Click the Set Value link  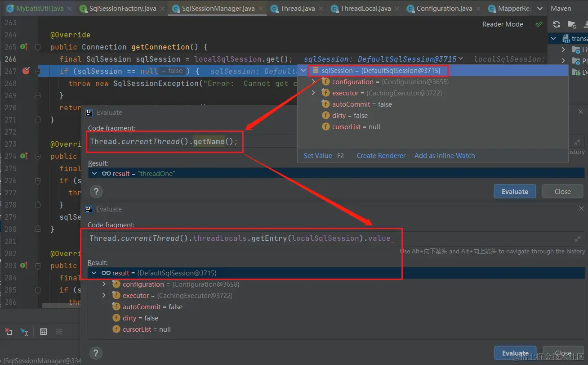318,156
